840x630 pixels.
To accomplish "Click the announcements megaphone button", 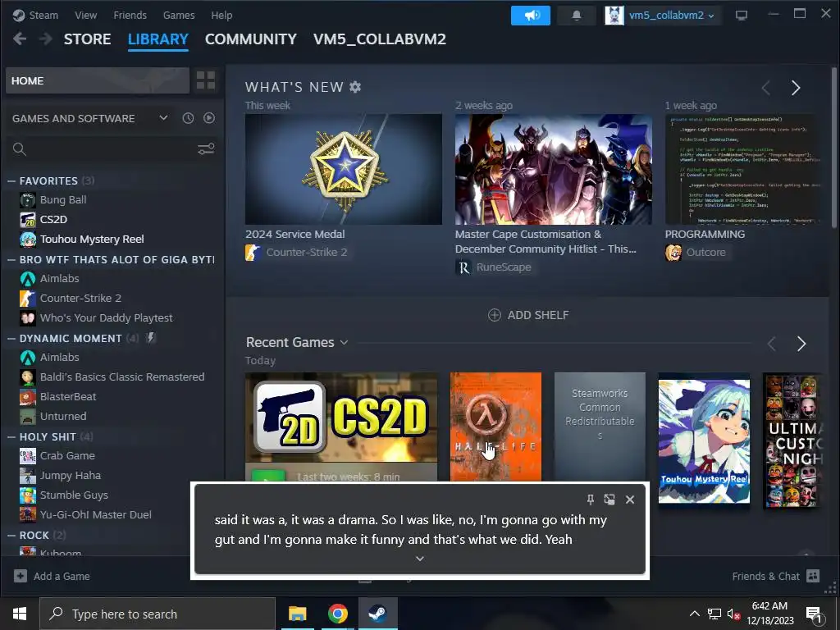I will pos(531,16).
